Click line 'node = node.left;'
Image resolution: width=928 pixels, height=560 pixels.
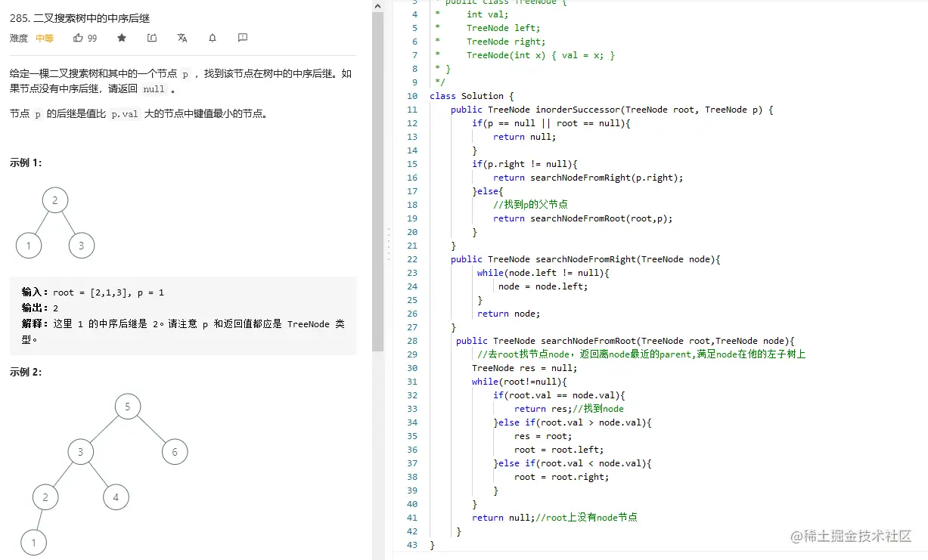(543, 286)
